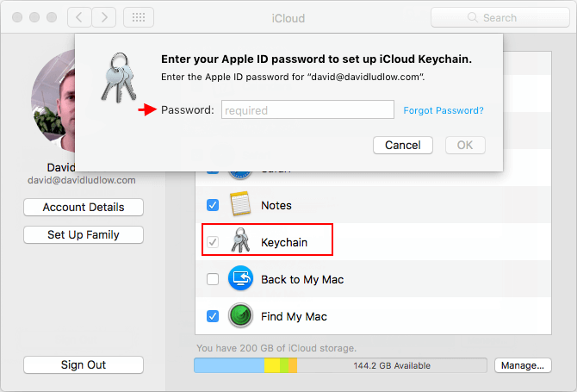Viewport: 577px width, 392px height.
Task: Click the Keychain keys icon in list
Action: (x=240, y=240)
